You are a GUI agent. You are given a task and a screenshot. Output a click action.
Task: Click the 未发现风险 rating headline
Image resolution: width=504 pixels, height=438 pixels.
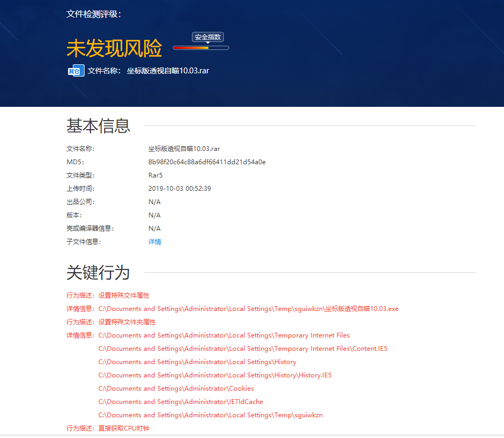pos(114,48)
